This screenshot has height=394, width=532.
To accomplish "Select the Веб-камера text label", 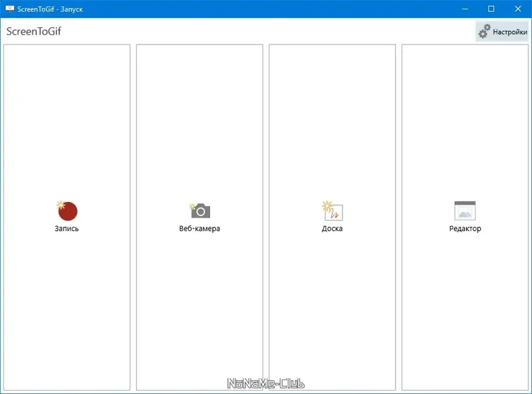I will pyautogui.click(x=199, y=229).
